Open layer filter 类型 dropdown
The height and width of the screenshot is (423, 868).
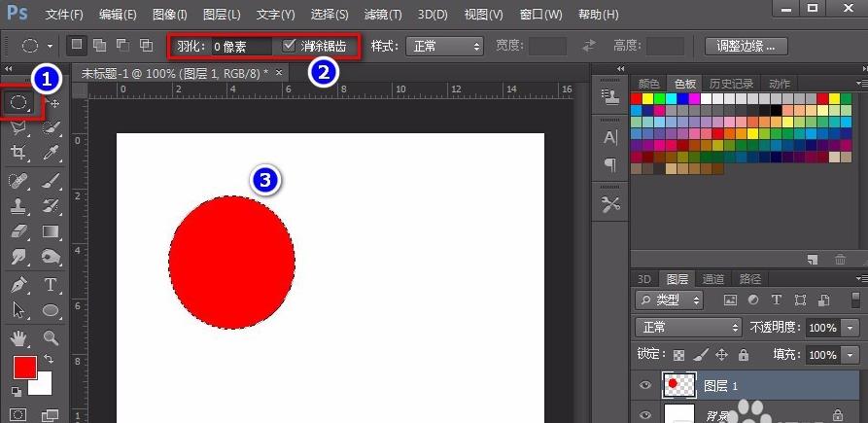tap(669, 300)
